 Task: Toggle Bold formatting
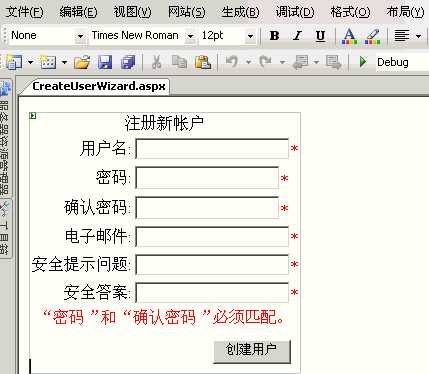(274, 35)
